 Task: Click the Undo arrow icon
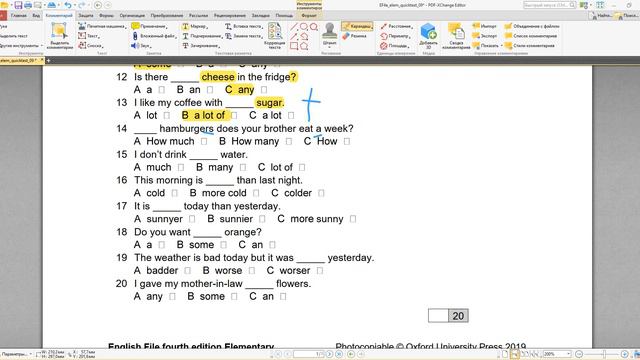point(68,5)
